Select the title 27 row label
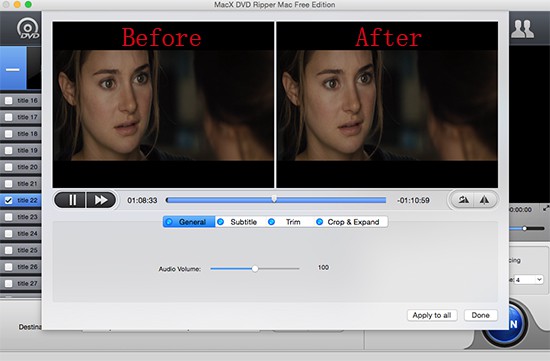 coord(27,283)
